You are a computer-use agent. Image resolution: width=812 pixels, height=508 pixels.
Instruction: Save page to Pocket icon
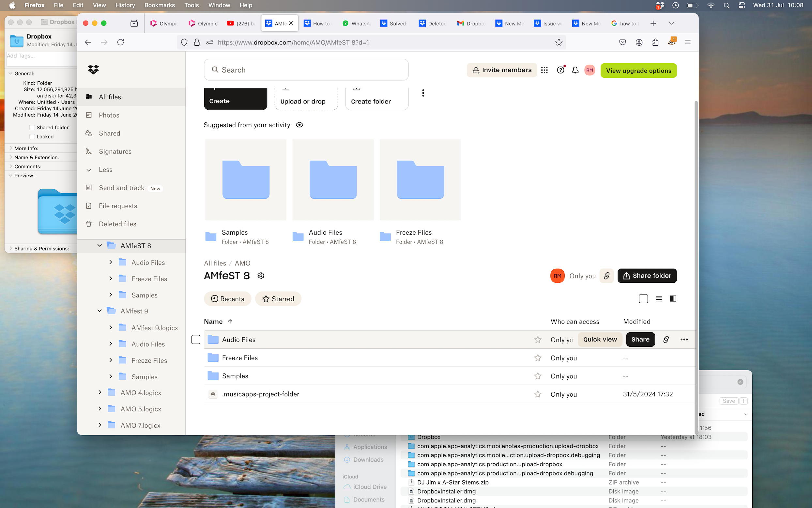point(622,42)
